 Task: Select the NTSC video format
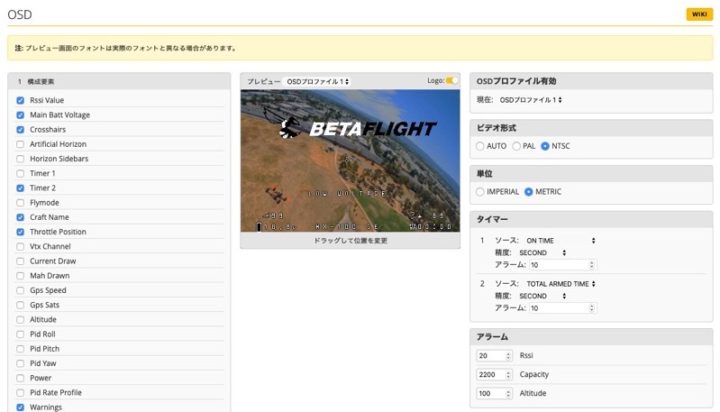click(x=545, y=146)
